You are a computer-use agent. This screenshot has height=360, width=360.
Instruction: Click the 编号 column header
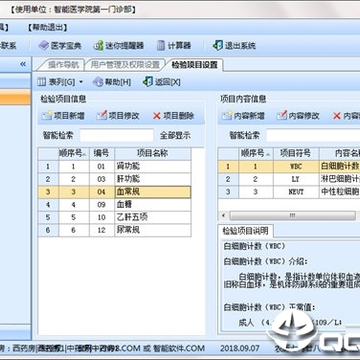pos(102,154)
